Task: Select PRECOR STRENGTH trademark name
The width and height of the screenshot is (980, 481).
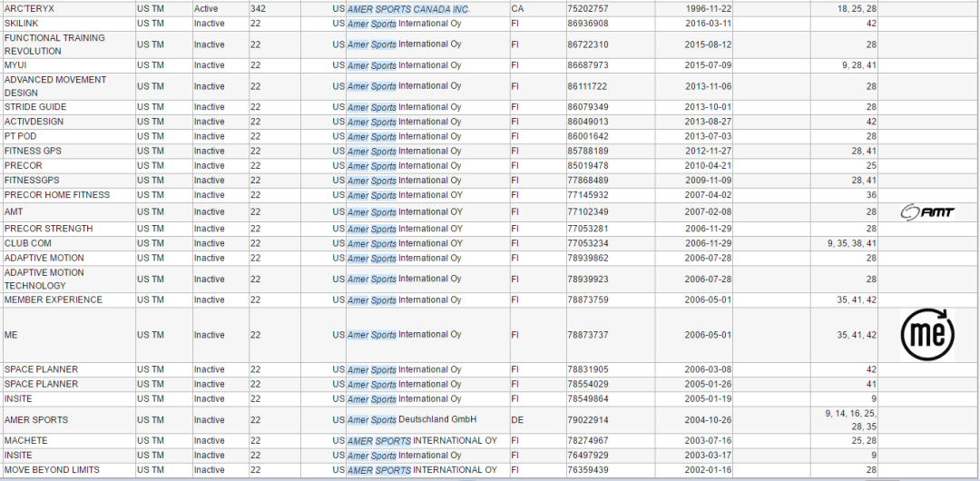Action: 49,229
